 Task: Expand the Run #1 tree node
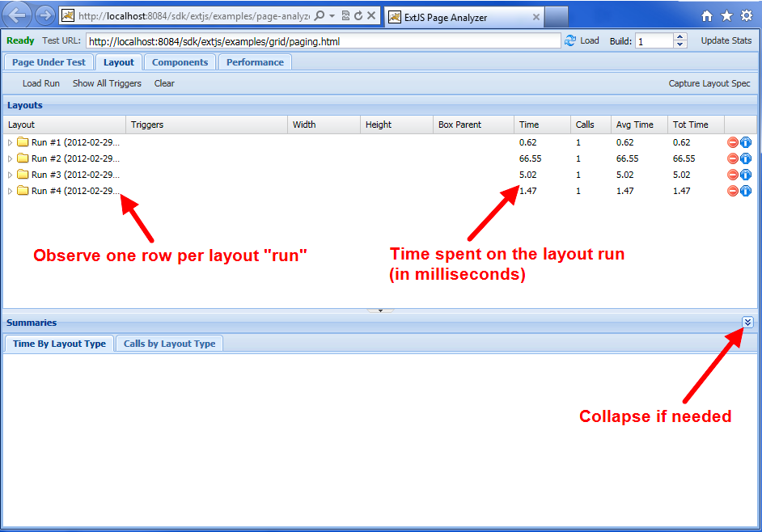11,142
